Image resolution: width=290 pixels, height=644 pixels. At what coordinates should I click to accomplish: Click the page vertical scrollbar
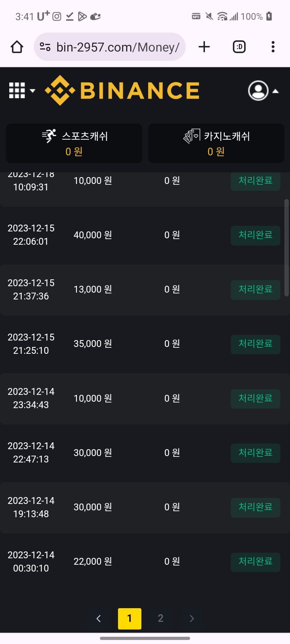tap(287, 248)
